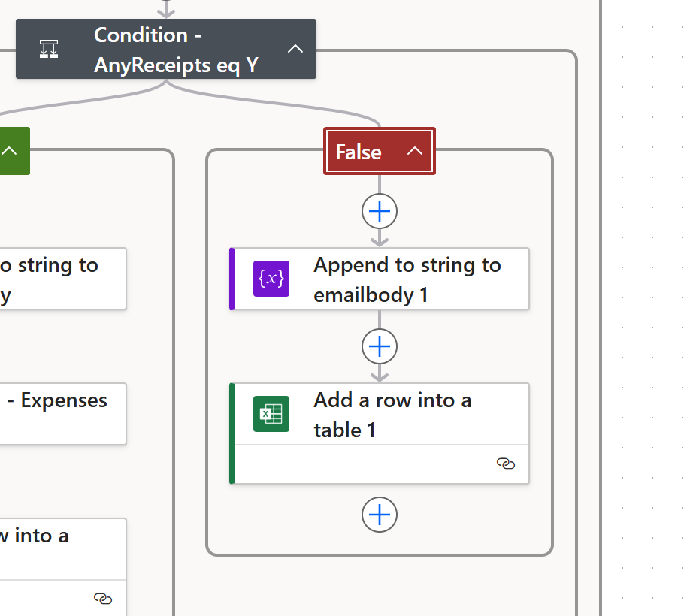Insert a step directly below the False label
This screenshot has height=616, width=693.
(380, 212)
